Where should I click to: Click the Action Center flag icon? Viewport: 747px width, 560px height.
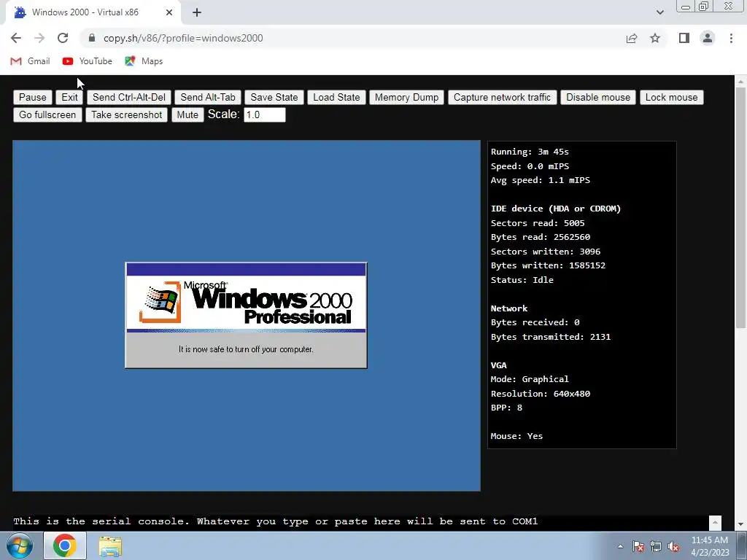point(638,546)
